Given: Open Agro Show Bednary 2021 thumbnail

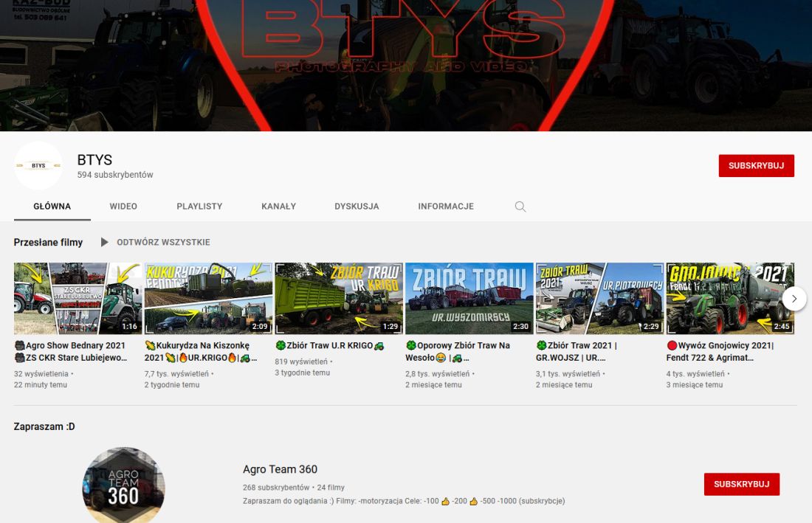Looking at the screenshot, I should coord(78,299).
